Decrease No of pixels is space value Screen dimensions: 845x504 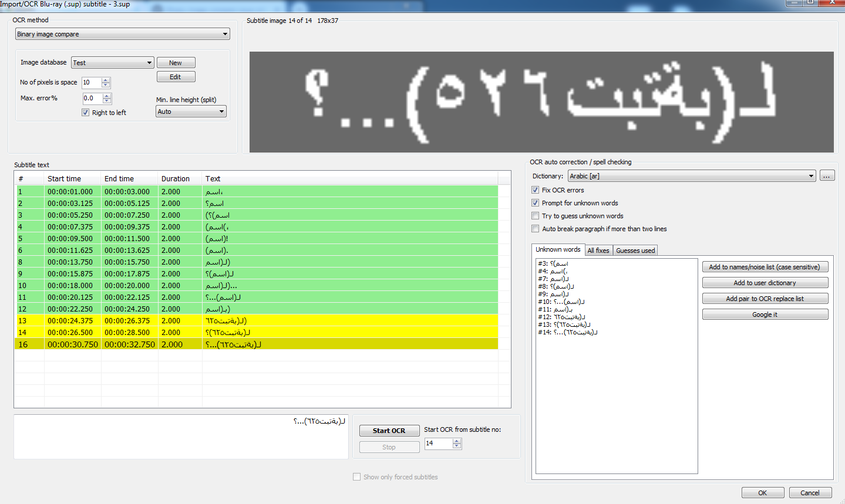pyautogui.click(x=106, y=86)
